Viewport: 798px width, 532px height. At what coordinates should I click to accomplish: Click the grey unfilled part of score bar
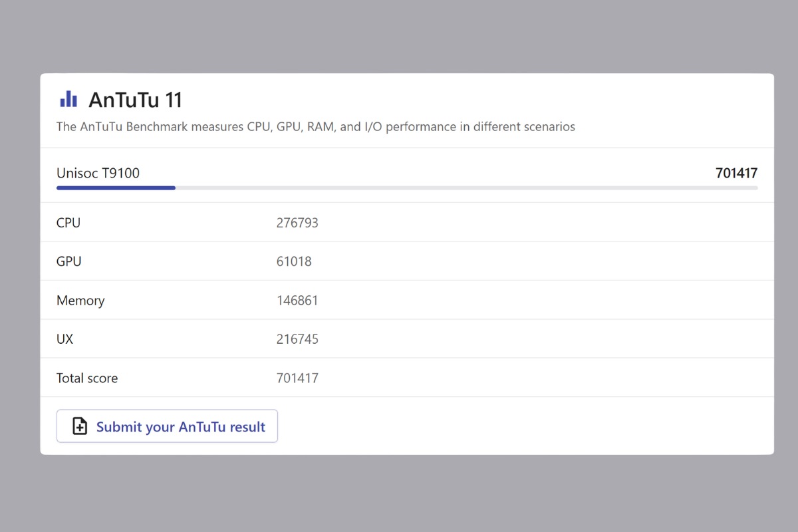click(x=465, y=188)
